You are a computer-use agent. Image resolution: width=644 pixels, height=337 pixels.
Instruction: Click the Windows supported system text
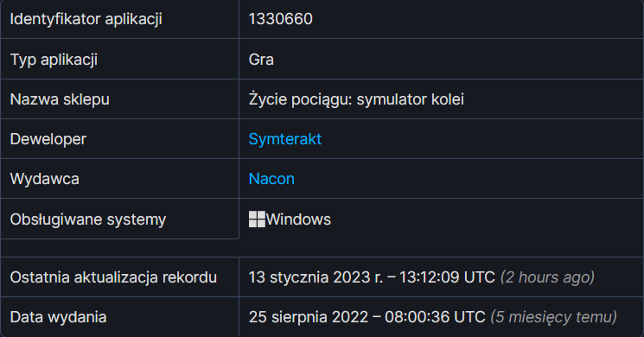(x=298, y=219)
